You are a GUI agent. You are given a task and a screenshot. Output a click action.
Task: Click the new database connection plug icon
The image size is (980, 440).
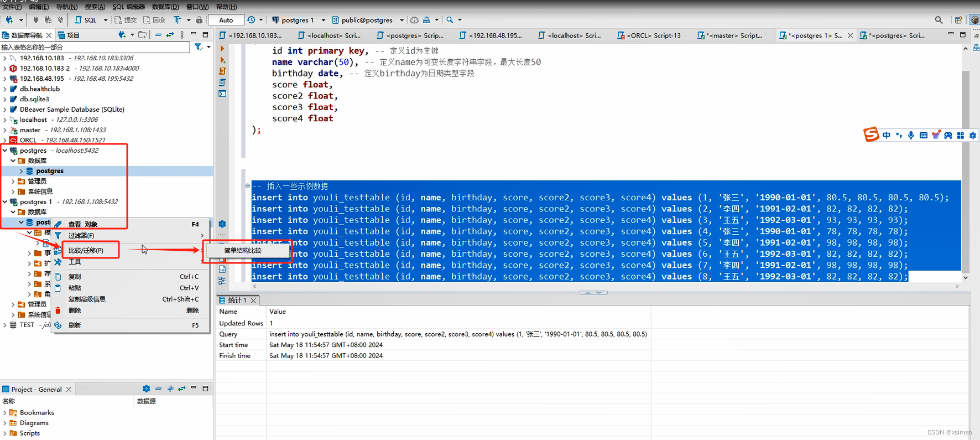click(9, 20)
